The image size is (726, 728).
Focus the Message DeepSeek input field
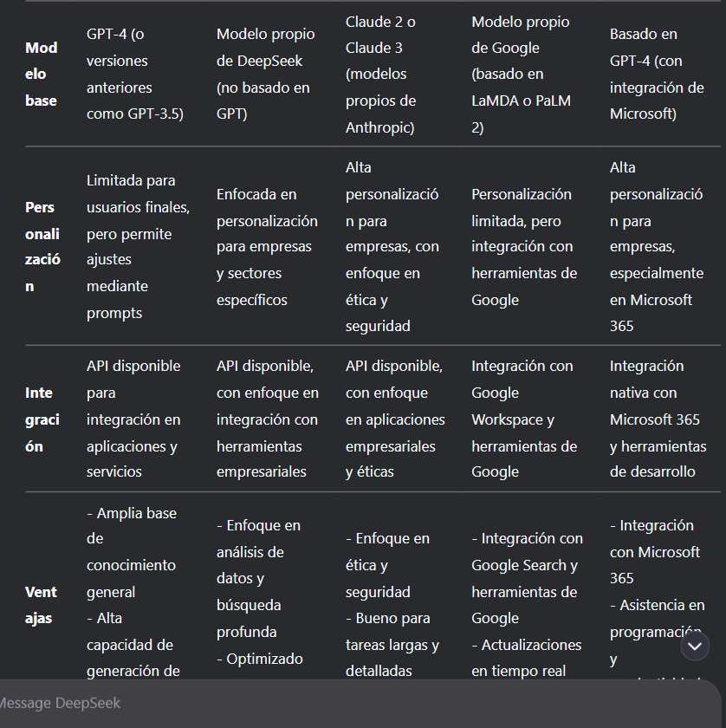coord(358,703)
